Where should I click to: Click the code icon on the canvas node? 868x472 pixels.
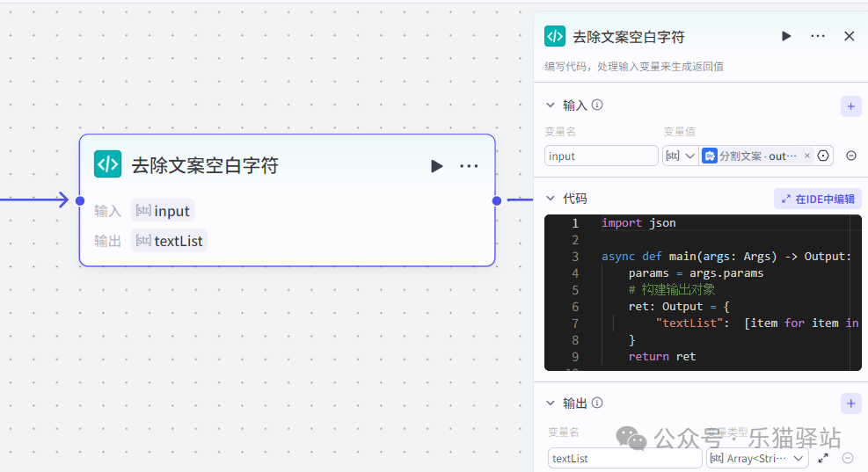[107, 164]
